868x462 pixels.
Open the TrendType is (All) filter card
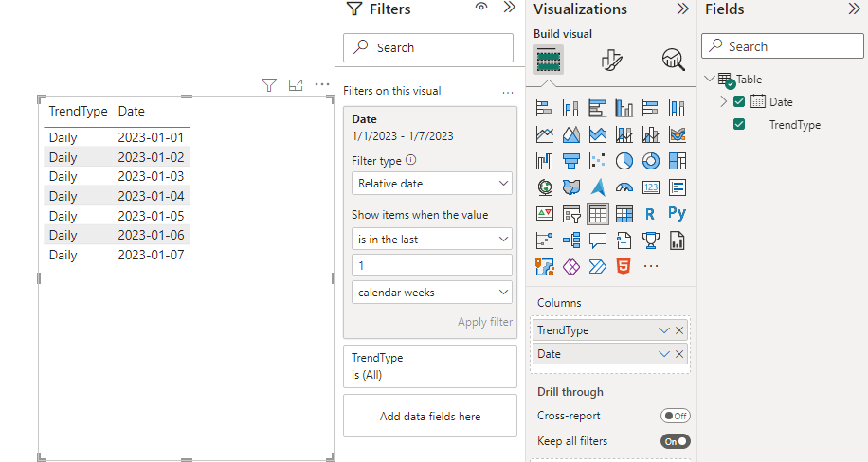click(x=430, y=366)
